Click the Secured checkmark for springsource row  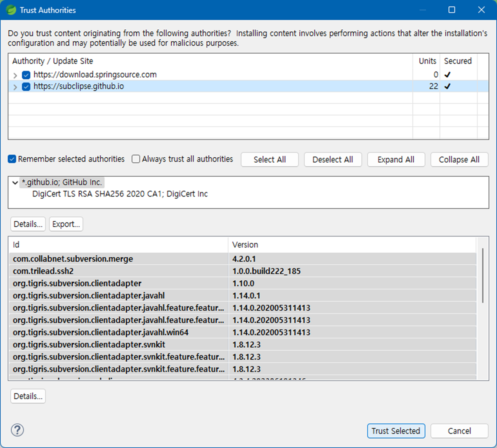click(x=447, y=75)
